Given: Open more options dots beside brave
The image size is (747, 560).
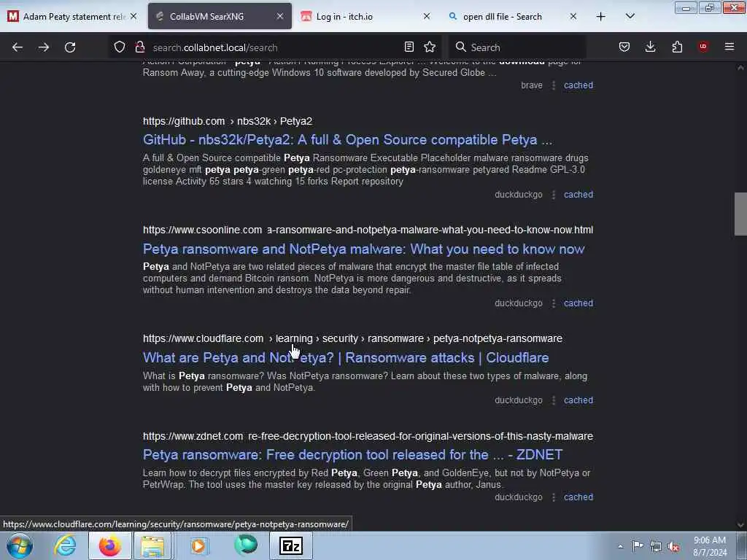Looking at the screenshot, I should pos(554,85).
